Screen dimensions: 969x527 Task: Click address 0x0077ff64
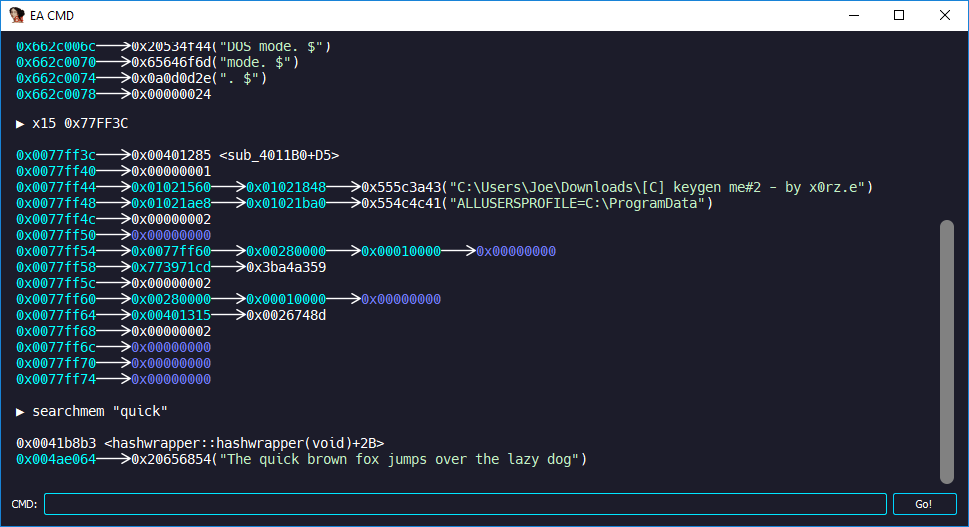click(56, 316)
